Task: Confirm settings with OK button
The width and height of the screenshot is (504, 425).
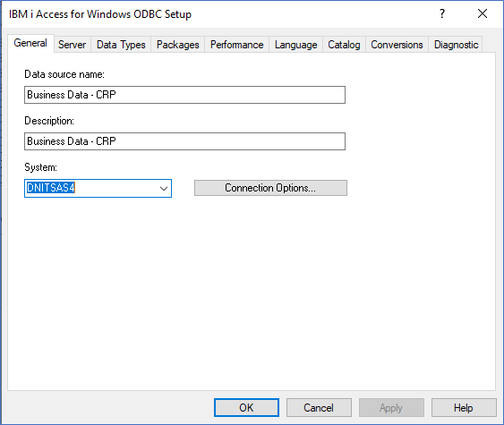Action: (x=246, y=408)
